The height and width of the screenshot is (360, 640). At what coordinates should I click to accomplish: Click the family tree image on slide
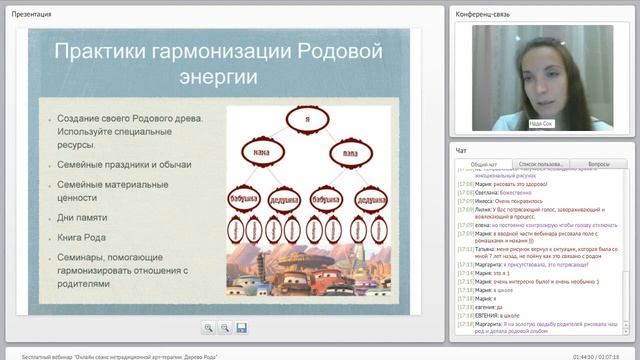[x=308, y=201]
